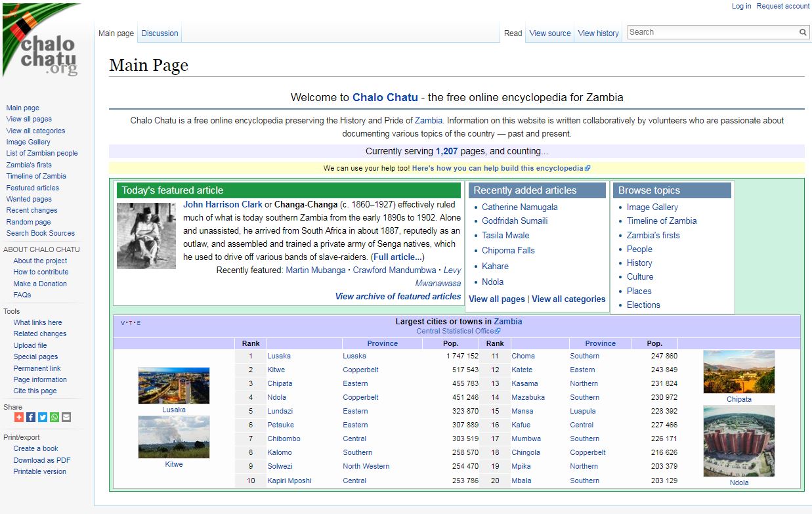The image size is (812, 514).
Task: Open Special pages in Tools
Action: pyautogui.click(x=35, y=356)
